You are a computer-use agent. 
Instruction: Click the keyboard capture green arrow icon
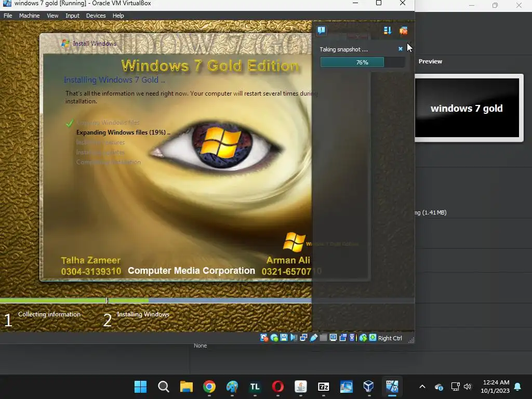373,338
